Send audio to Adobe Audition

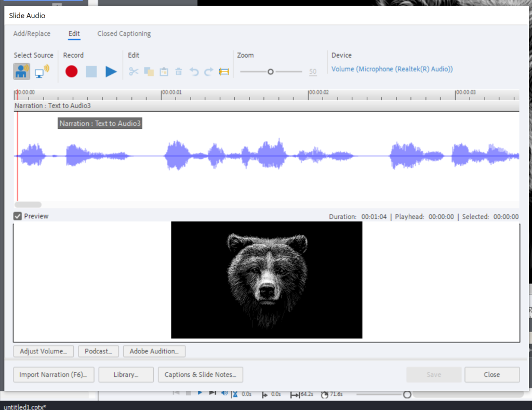pos(154,351)
